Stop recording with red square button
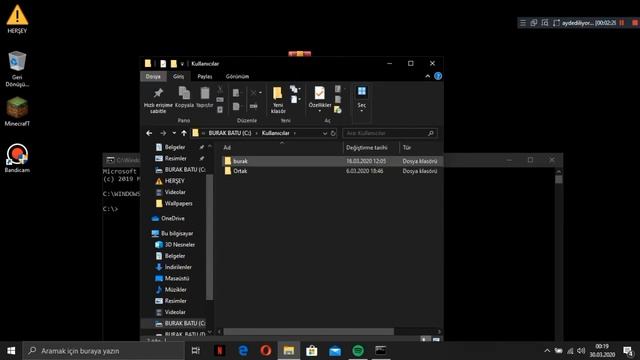 tap(635, 23)
